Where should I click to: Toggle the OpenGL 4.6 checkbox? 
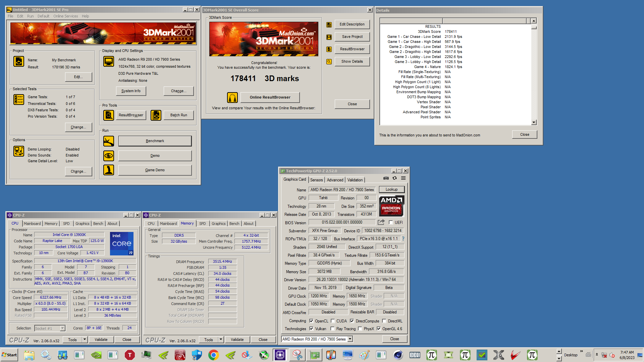[379, 328]
